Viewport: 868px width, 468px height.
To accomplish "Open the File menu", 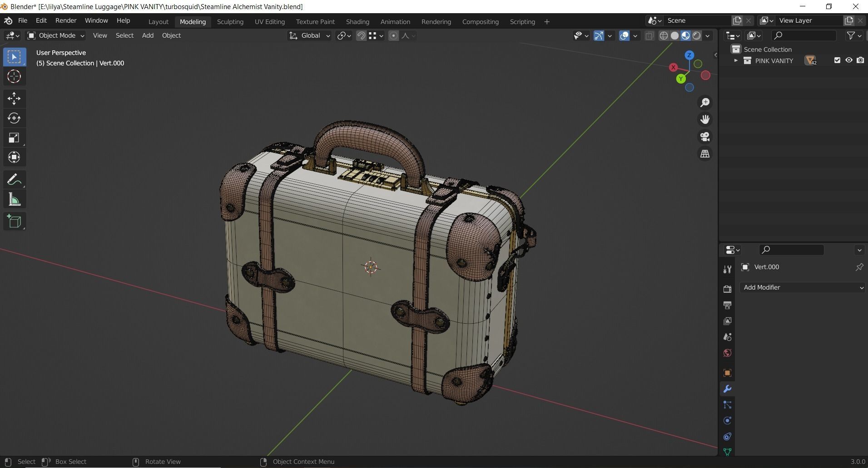I will point(22,21).
